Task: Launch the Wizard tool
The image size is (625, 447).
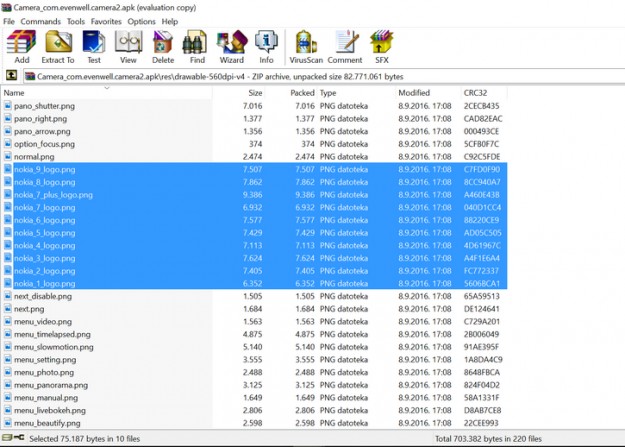Action: (231, 45)
